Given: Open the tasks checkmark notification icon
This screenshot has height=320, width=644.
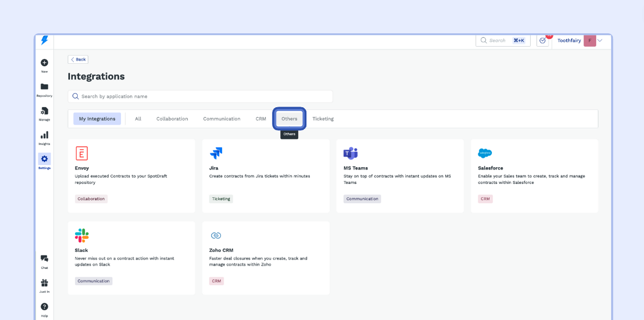Looking at the screenshot, I should [542, 40].
